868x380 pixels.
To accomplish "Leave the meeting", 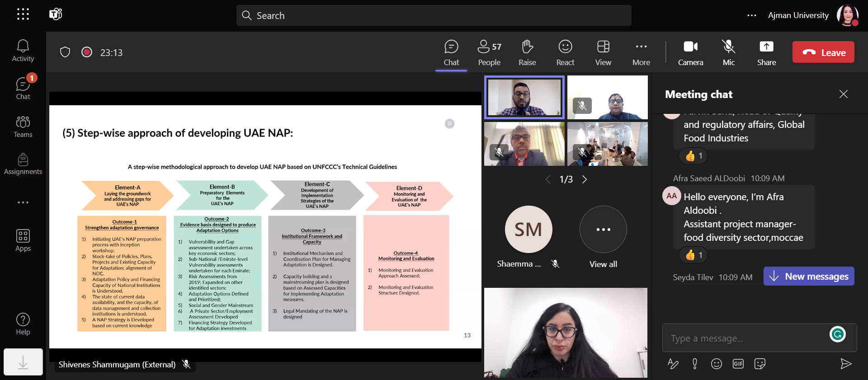I will tap(823, 52).
